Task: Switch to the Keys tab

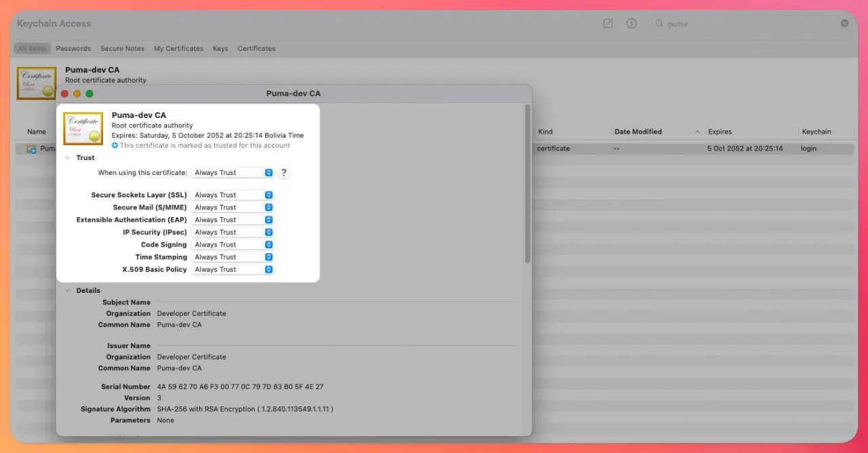Action: point(220,48)
